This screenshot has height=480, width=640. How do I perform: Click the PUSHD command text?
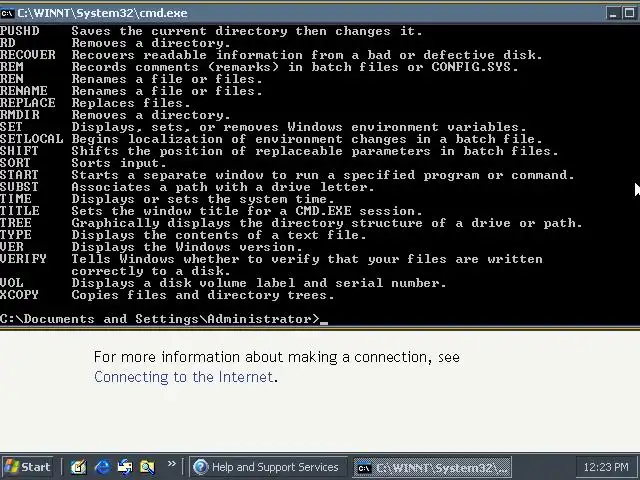(20, 31)
